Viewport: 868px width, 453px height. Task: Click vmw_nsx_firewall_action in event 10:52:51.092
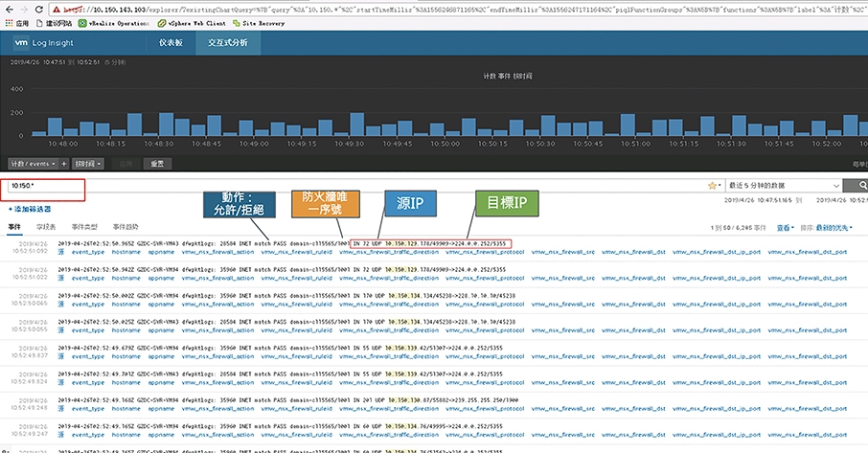(x=217, y=252)
